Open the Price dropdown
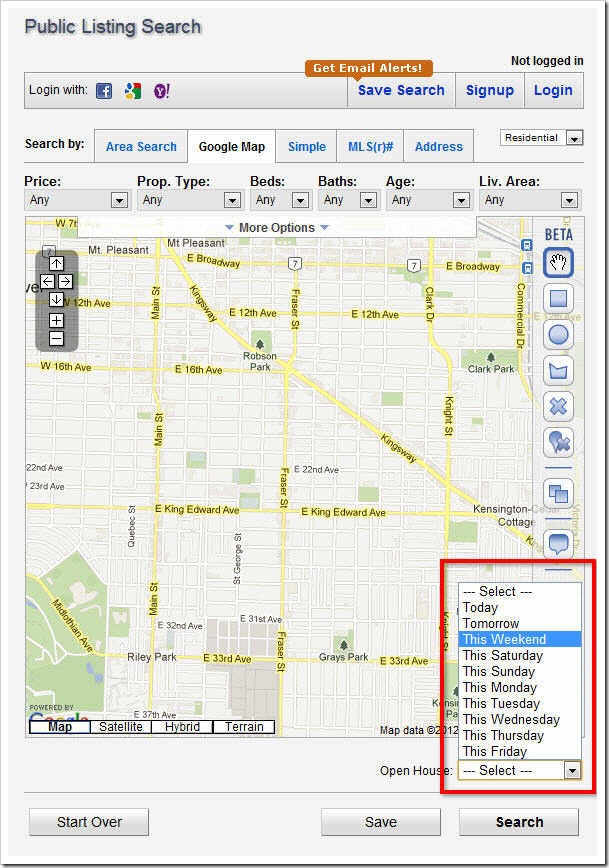The image size is (609, 868). [76, 200]
